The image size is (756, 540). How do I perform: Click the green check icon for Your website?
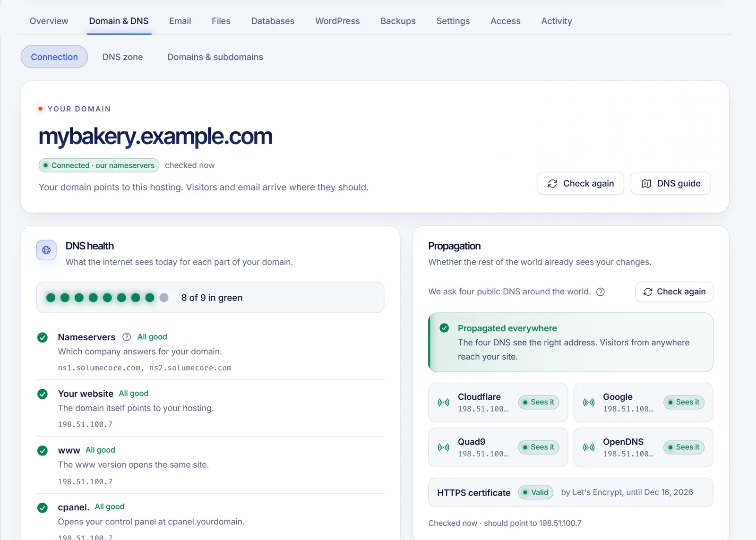[43, 394]
